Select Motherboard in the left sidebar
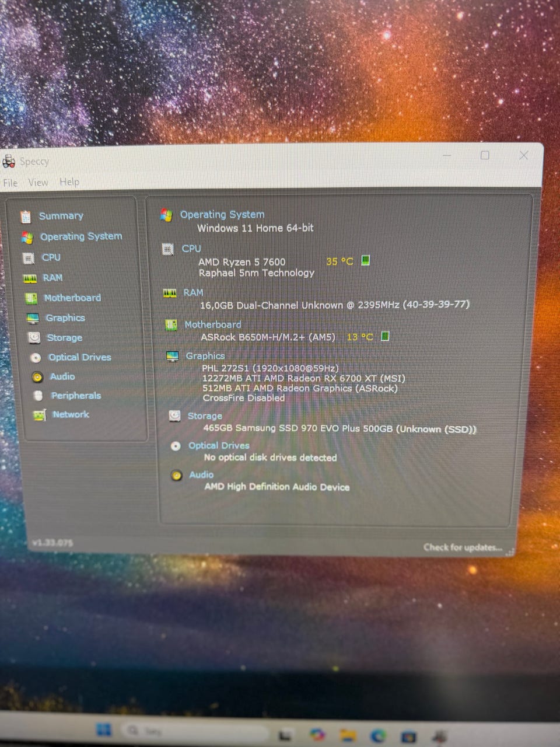This screenshot has height=747, width=560. (72, 298)
